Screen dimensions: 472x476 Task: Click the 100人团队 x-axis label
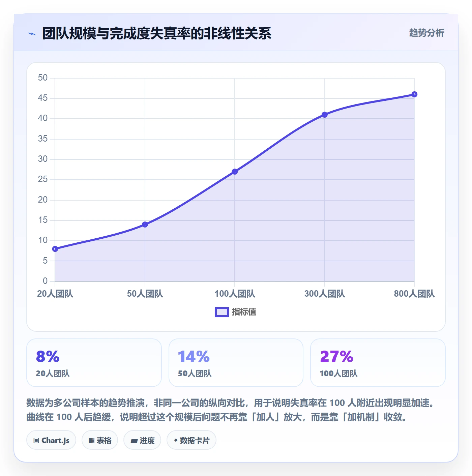click(x=235, y=294)
